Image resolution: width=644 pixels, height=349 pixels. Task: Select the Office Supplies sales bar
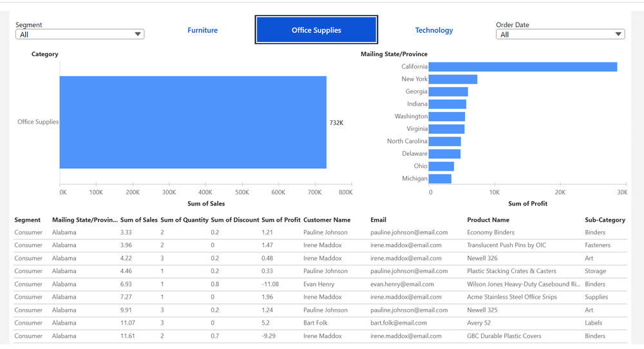pyautogui.click(x=193, y=122)
